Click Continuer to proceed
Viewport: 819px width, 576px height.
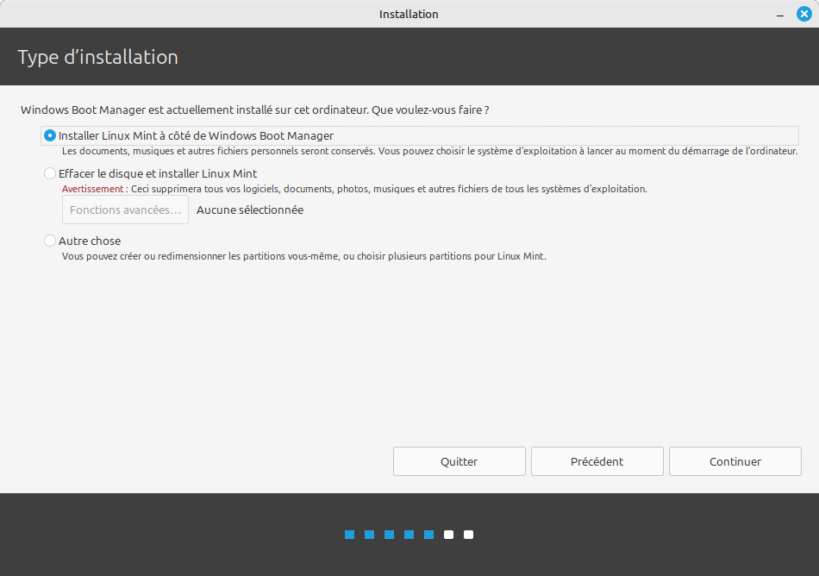735,462
